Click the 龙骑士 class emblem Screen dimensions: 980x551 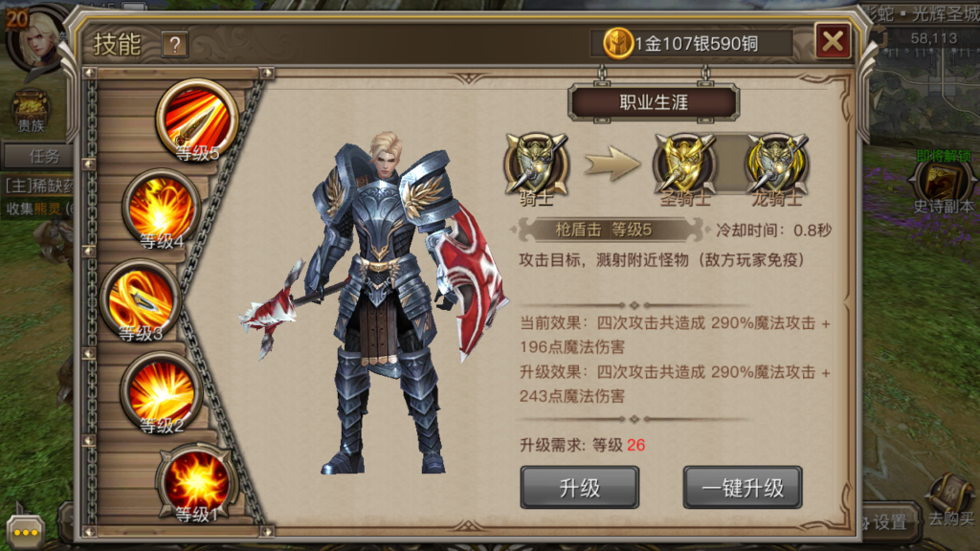(x=776, y=165)
